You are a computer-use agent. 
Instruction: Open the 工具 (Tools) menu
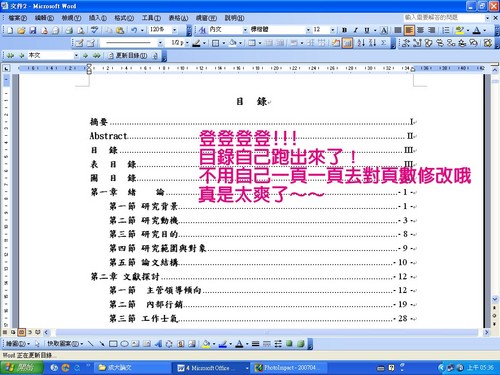151,18
